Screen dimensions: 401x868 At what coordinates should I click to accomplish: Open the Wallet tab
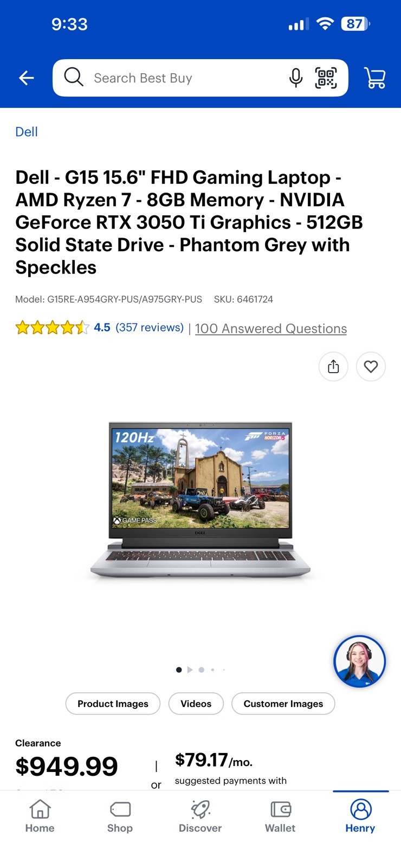[280, 816]
